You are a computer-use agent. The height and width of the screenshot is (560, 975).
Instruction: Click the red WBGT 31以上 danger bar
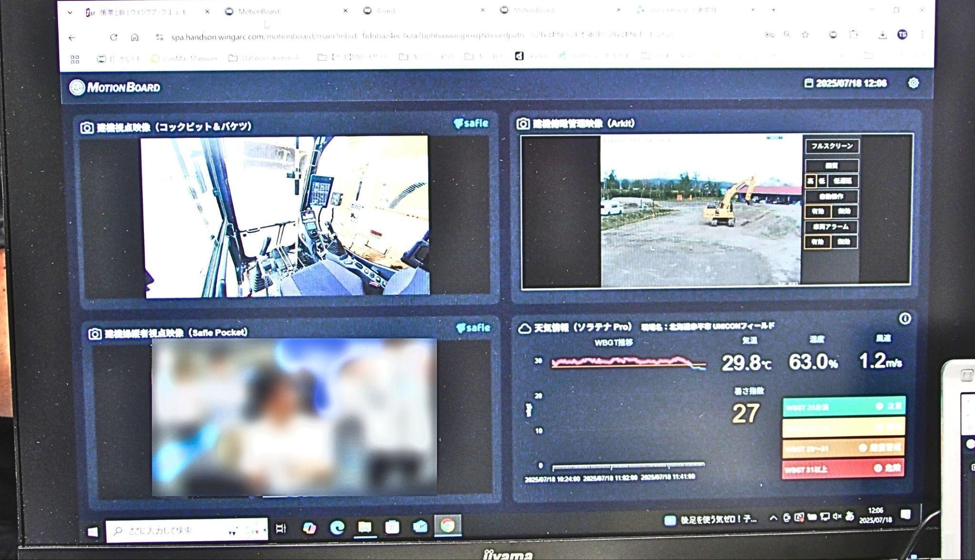[x=843, y=469]
